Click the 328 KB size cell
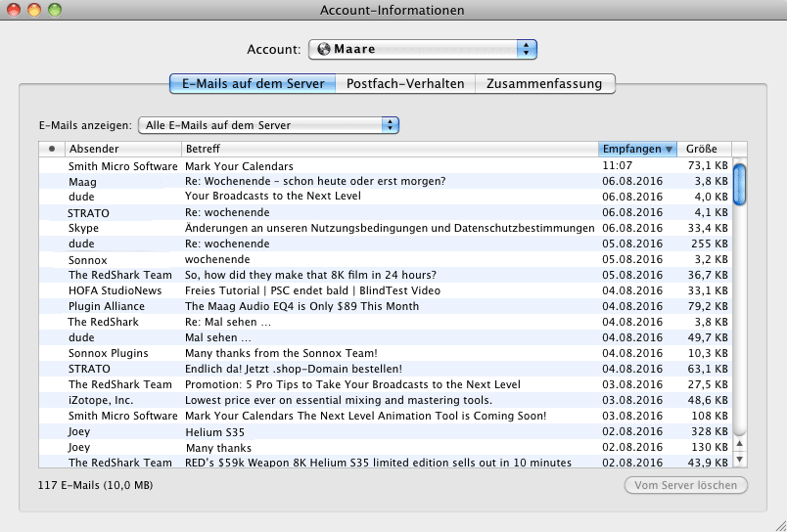 [x=708, y=431]
